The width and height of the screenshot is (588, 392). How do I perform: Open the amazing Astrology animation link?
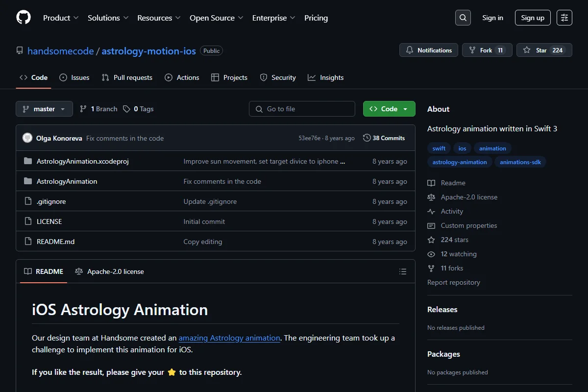coord(229,338)
